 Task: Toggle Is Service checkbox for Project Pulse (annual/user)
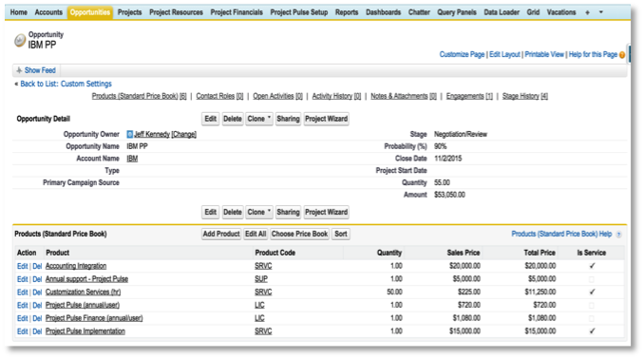592,305
